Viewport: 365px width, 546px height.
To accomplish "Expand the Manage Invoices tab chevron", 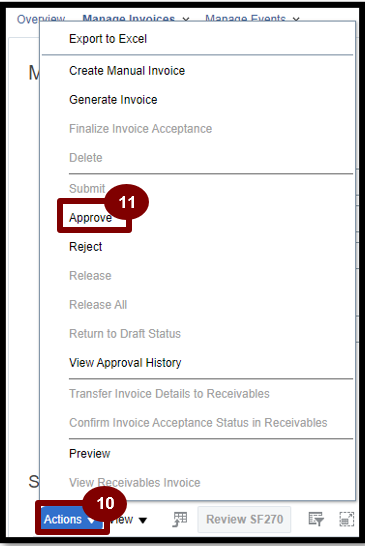I will [186, 19].
